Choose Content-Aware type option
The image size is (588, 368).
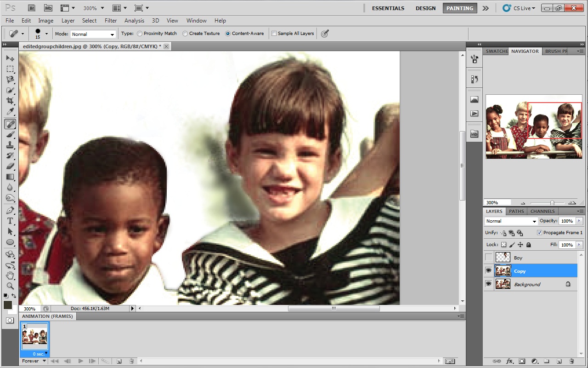pyautogui.click(x=245, y=34)
